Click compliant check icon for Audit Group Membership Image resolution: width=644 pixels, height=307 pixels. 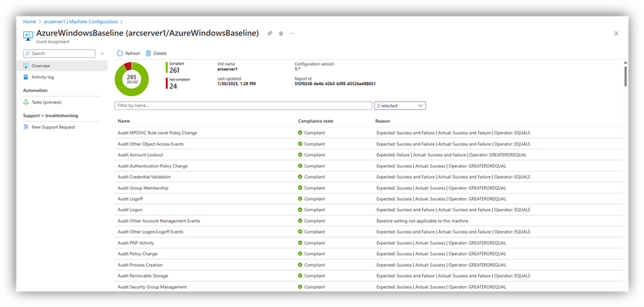[300, 188]
